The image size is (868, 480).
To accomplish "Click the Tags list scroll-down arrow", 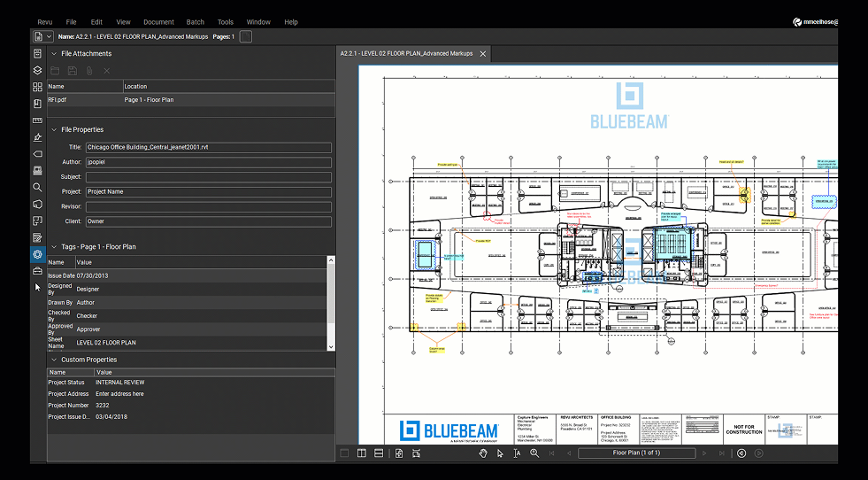I will coord(331,347).
